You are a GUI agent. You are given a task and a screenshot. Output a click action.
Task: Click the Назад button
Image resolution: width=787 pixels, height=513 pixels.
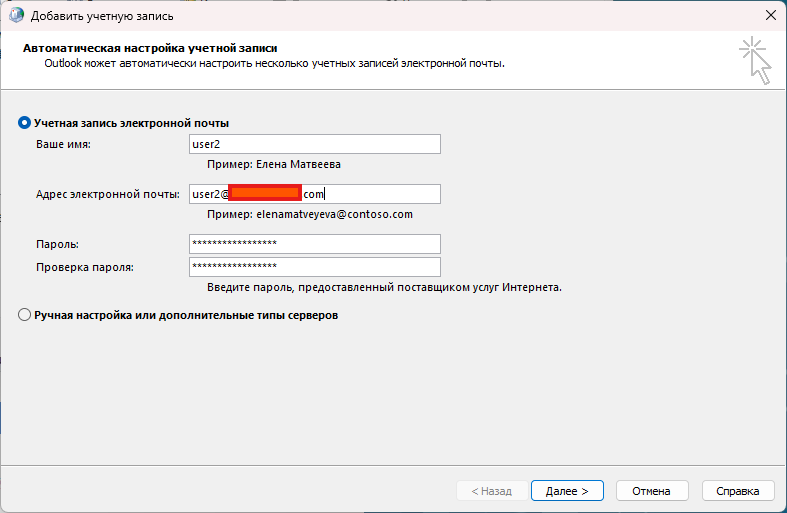[485, 491]
